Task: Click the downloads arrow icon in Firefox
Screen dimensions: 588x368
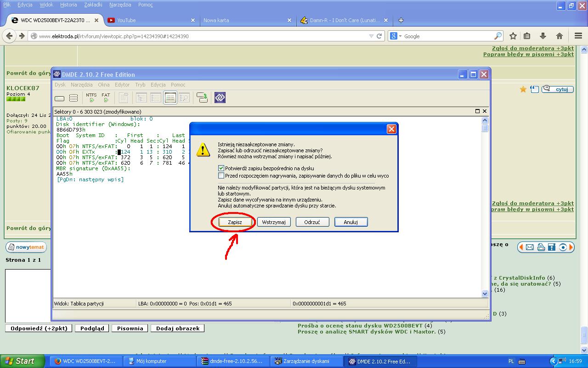Action: coord(543,36)
